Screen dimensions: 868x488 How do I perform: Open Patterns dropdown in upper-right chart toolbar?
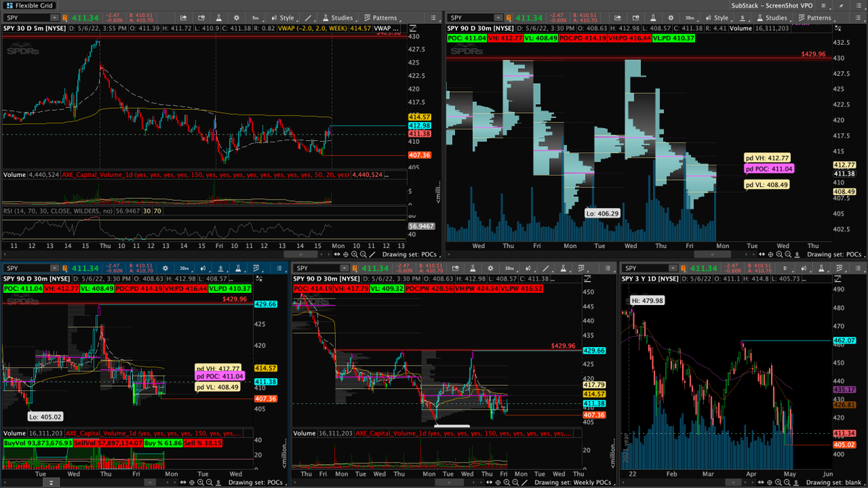pyautogui.click(x=817, y=17)
